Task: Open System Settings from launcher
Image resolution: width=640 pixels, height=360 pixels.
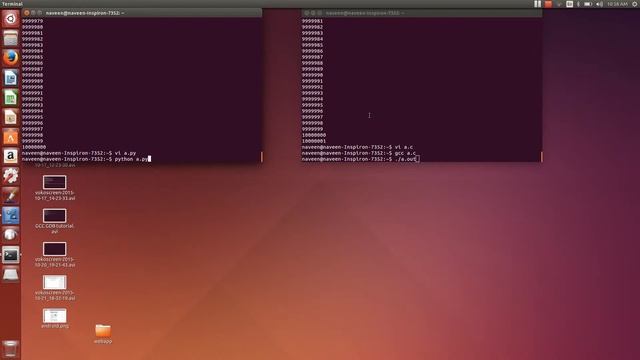Action: click(11, 176)
